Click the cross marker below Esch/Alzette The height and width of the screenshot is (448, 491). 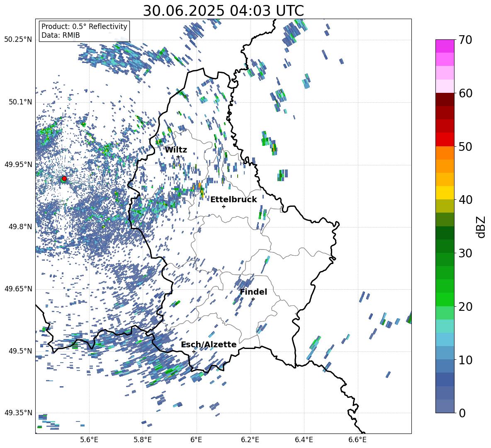pos(194,351)
